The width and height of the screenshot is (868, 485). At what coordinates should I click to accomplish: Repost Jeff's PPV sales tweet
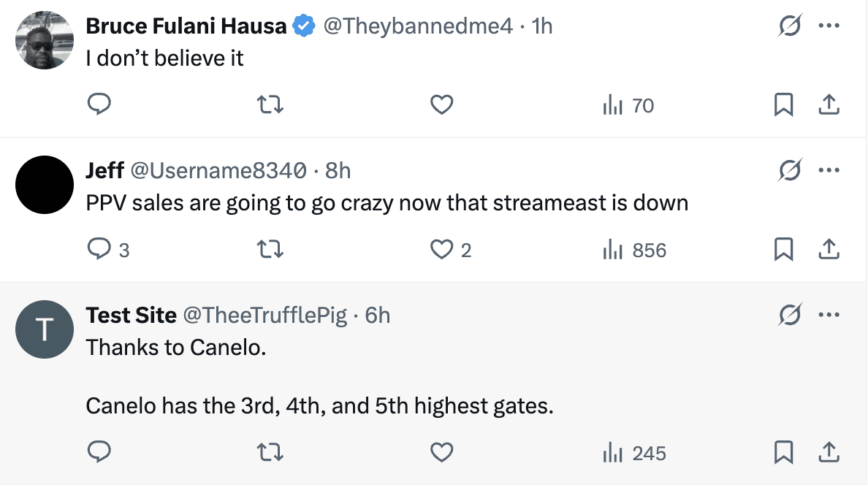click(x=271, y=251)
